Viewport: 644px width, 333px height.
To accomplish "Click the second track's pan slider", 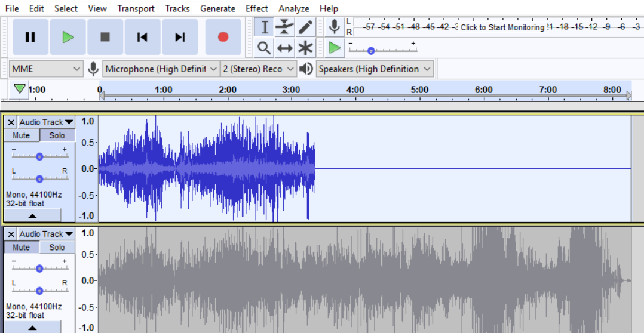I will 40,291.
